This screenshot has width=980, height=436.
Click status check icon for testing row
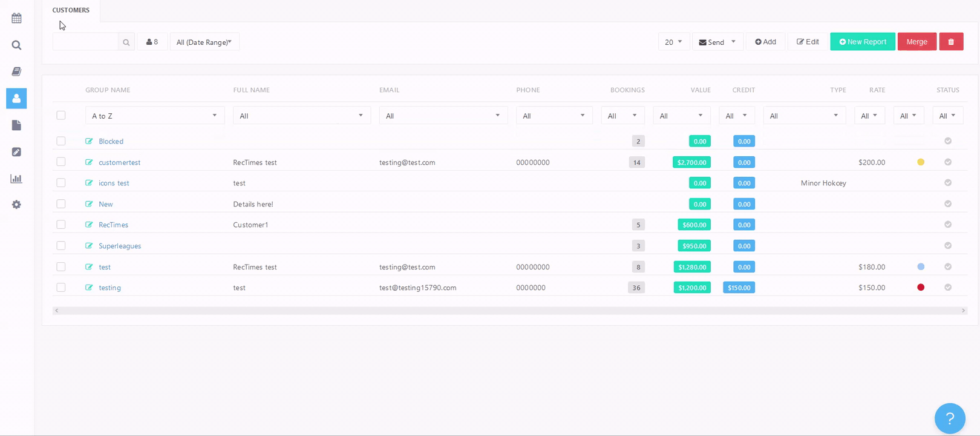(948, 288)
